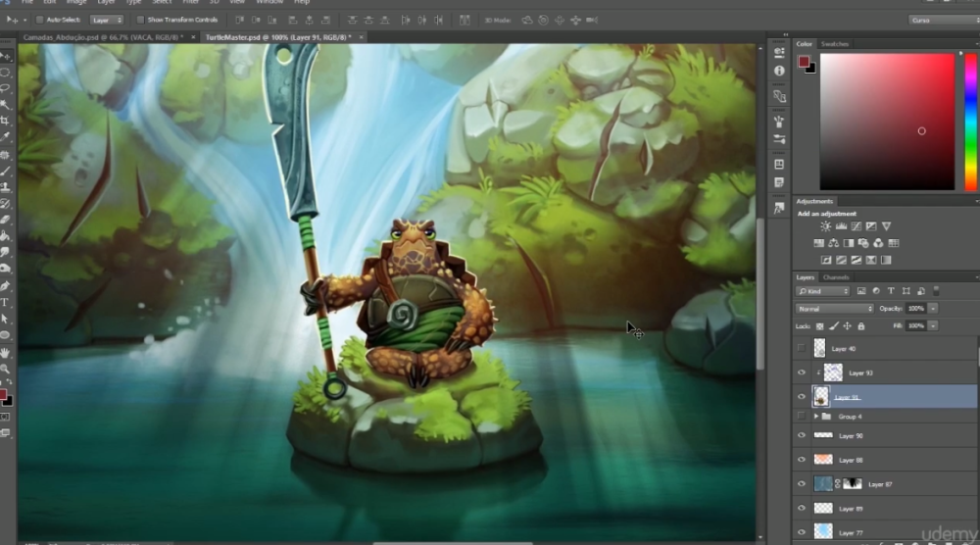Filter for pixel layers icon

861,291
